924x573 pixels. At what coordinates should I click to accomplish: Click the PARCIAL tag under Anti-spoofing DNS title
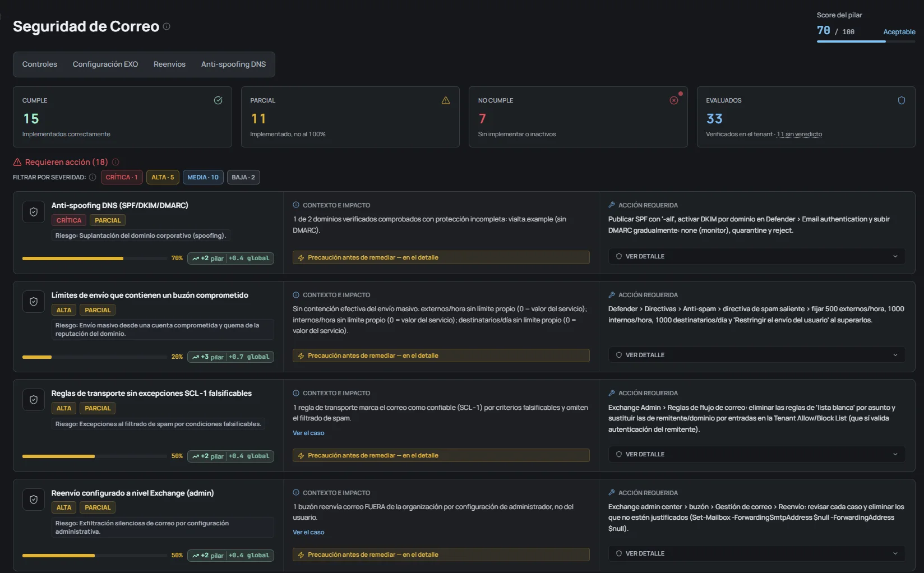click(x=108, y=220)
